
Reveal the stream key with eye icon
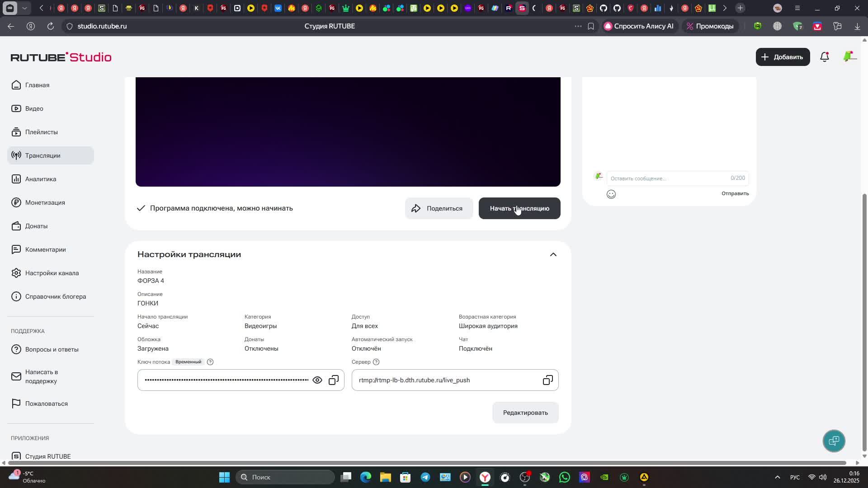(x=317, y=380)
